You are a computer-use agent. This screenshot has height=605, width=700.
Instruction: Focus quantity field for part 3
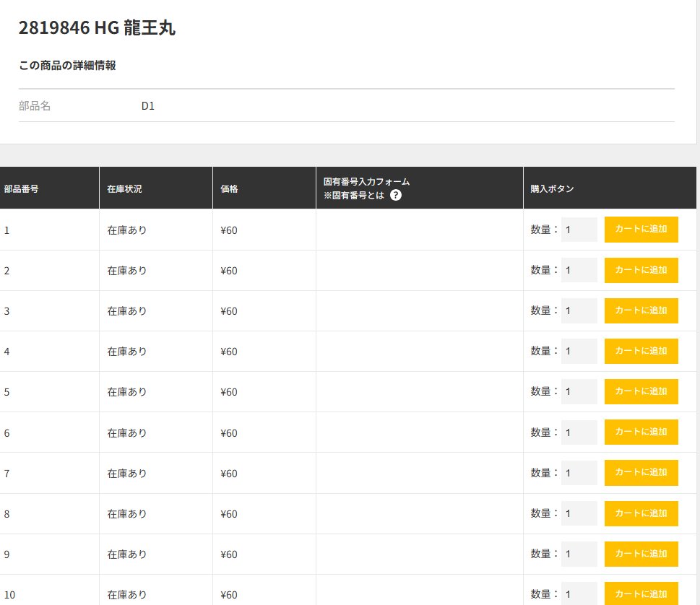point(579,310)
